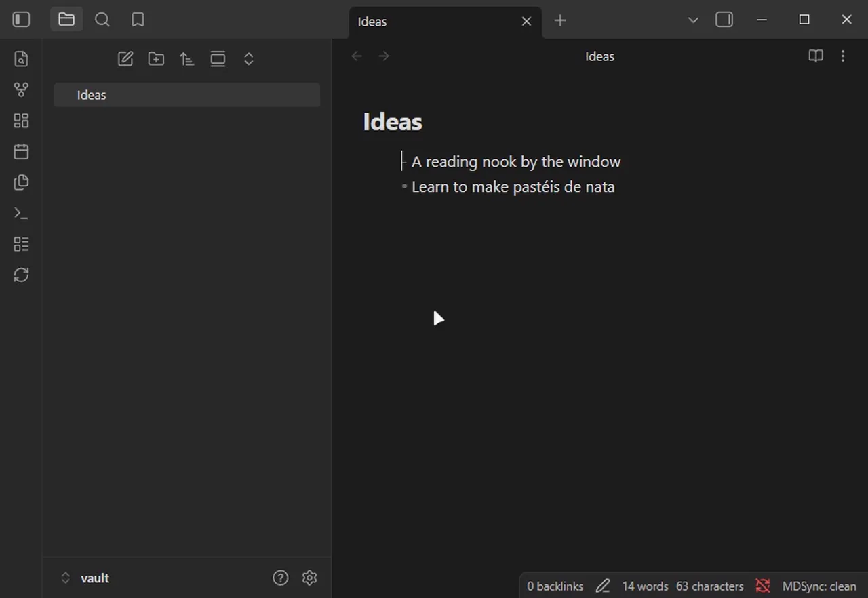Click the line 'Learn to make pastéis de nata'
Viewport: 868px width, 598px height.
tap(513, 186)
